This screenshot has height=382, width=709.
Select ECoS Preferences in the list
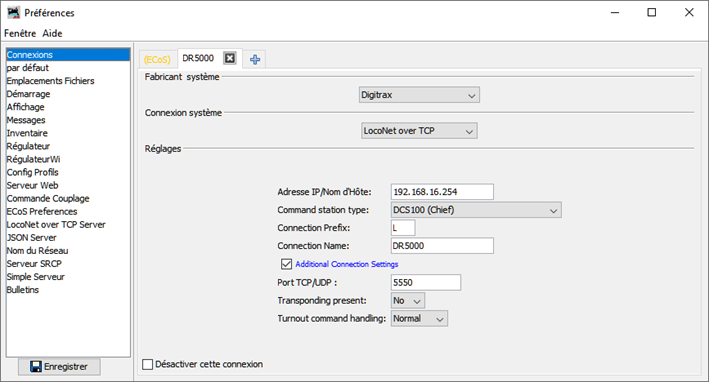(68, 212)
